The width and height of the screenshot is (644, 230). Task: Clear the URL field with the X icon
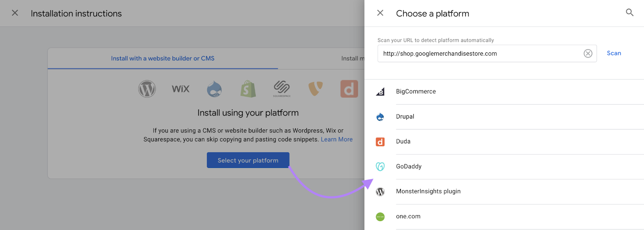point(588,54)
